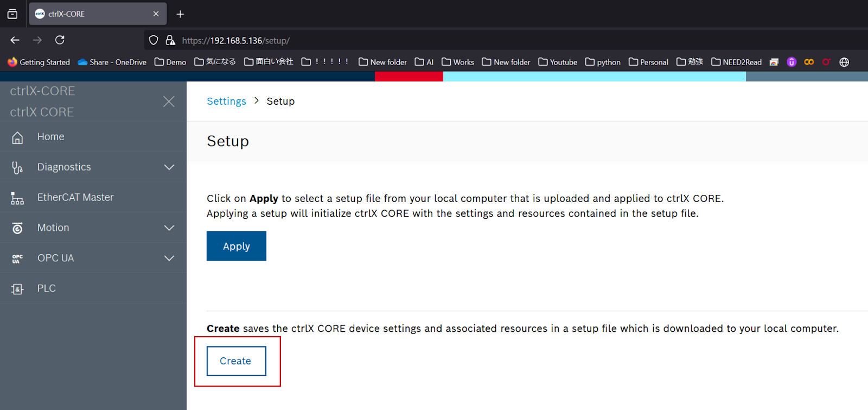The width and height of the screenshot is (868, 410).
Task: Open the Youtube bookmark folder
Action: point(558,62)
